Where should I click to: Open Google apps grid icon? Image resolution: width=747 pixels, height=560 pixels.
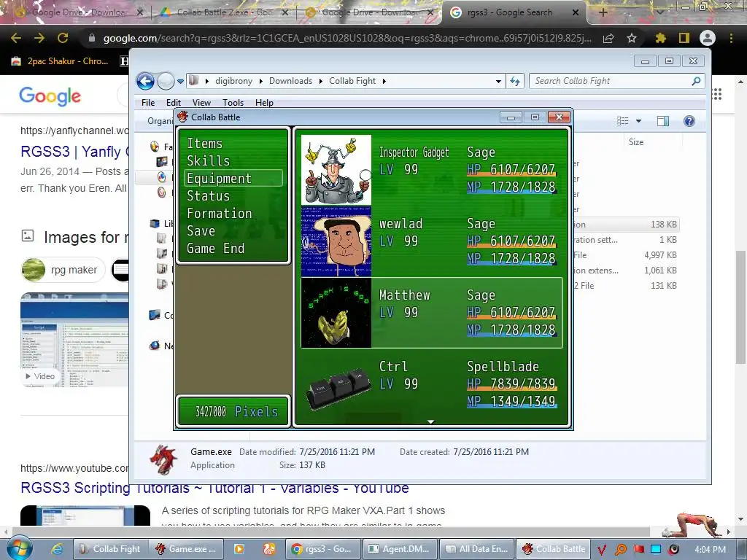717,94
